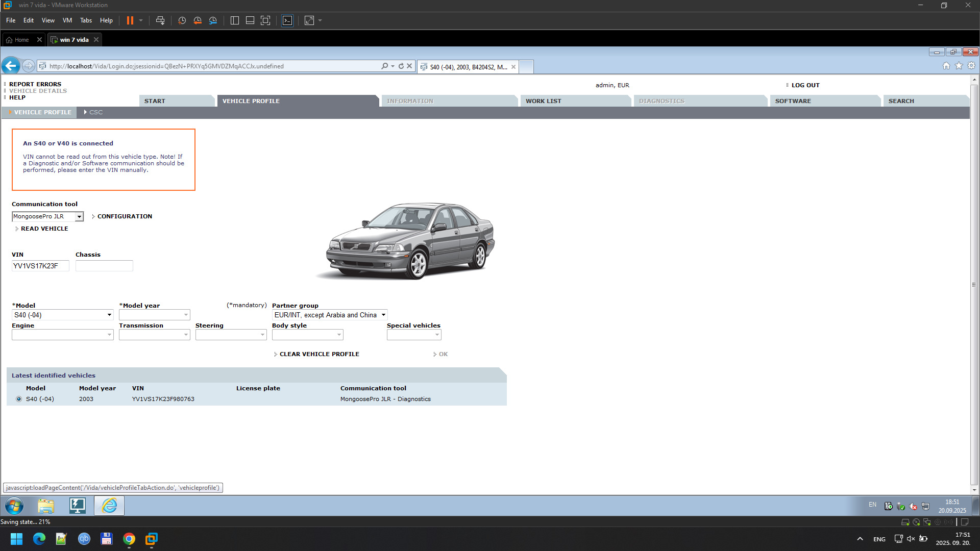Select the S40 (-04) vehicle radio button
980x551 pixels.
19,399
